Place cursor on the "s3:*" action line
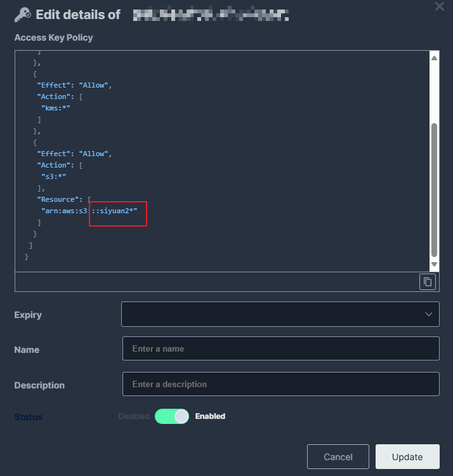This screenshot has width=453, height=476. [54, 176]
